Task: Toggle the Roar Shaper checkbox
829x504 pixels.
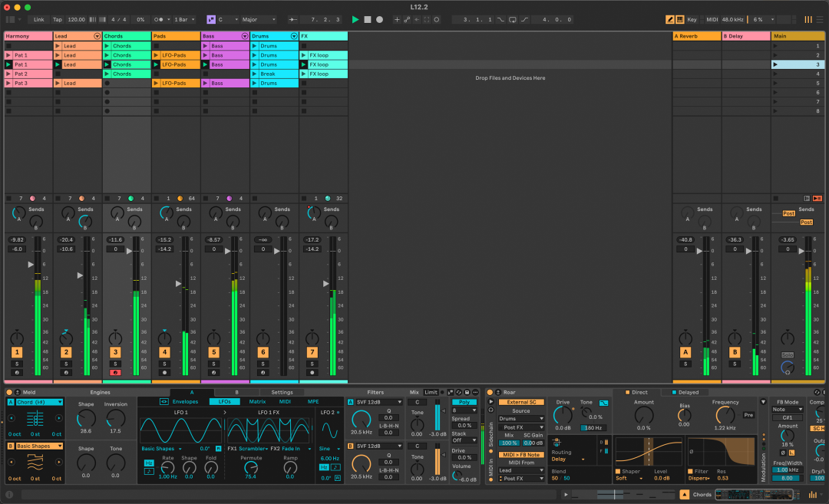Action: (617, 471)
